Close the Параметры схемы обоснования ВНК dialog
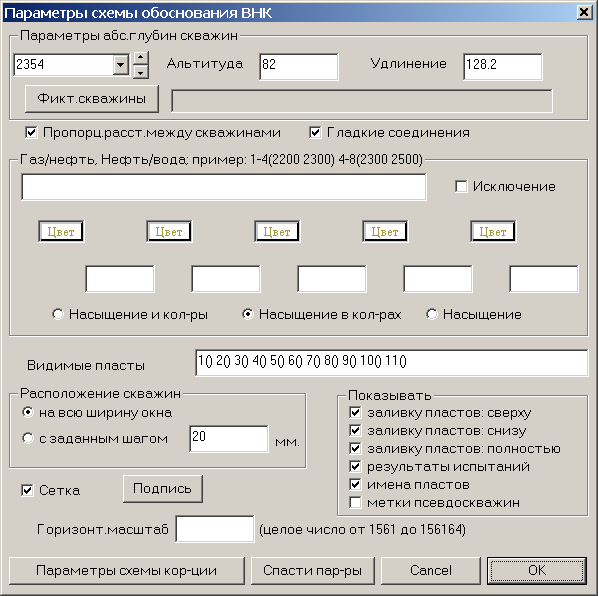This screenshot has height=596, width=598. click(x=584, y=13)
